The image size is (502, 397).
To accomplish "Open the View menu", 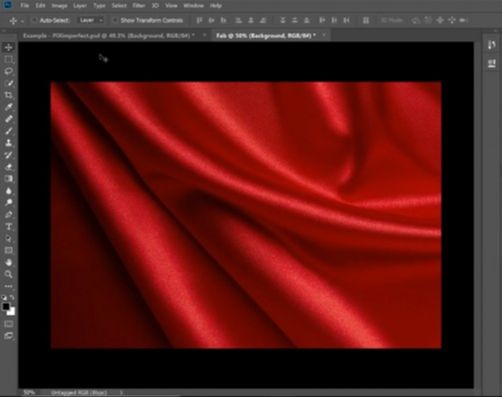I will click(171, 6).
